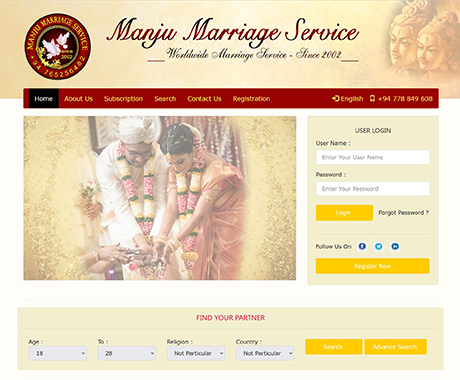Expand the Age dropdown showing 18
Image resolution: width=460 pixels, height=380 pixels.
[58, 353]
